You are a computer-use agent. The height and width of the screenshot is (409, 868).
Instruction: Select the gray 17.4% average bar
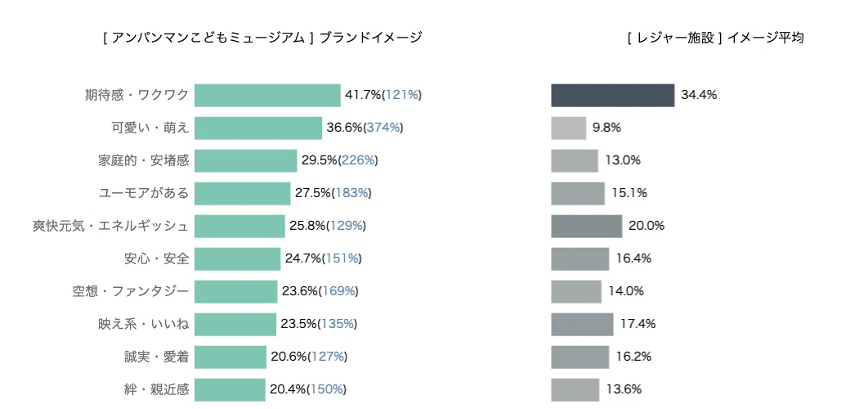point(583,324)
